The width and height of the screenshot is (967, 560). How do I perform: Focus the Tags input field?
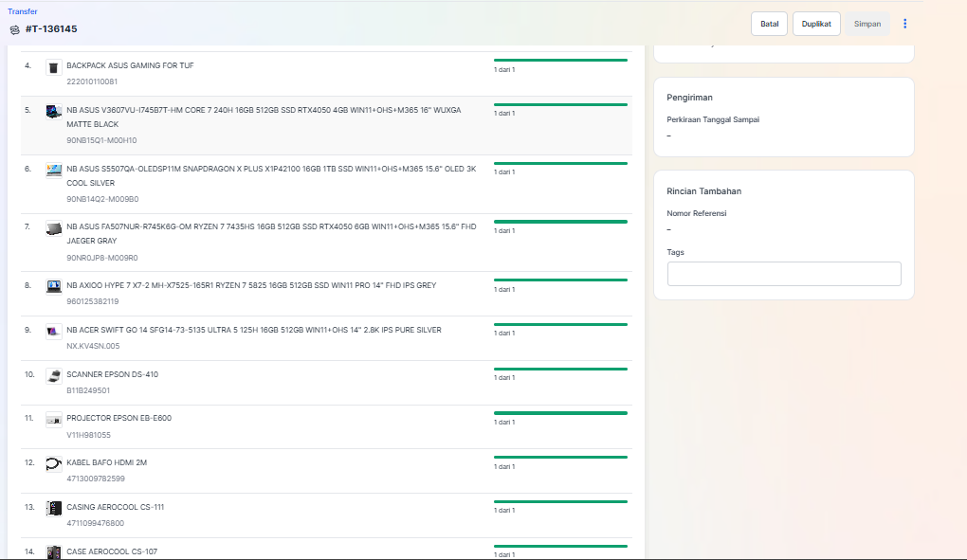tap(784, 274)
